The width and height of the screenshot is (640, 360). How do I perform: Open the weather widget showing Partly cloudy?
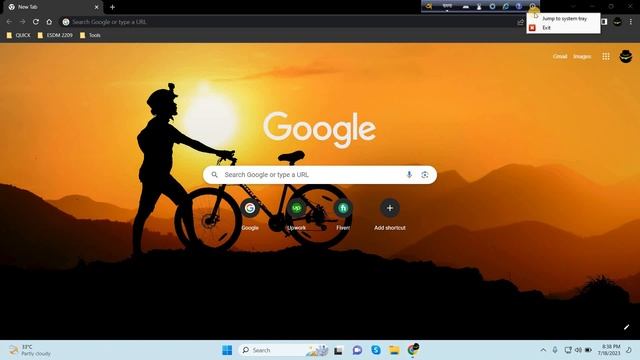pyautogui.click(x=31, y=350)
